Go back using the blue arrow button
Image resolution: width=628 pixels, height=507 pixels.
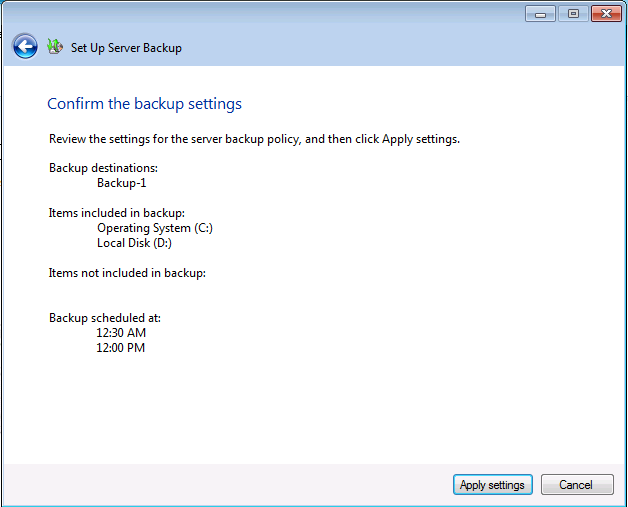point(25,46)
